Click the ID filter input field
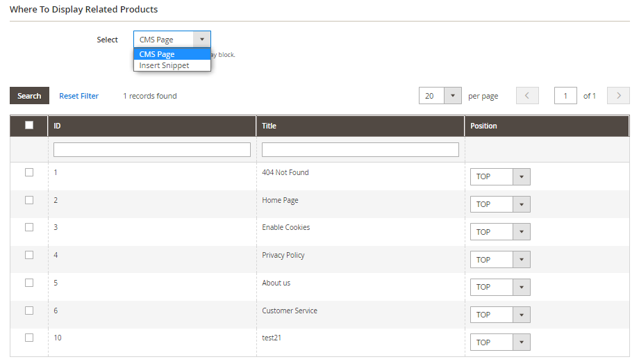The height and width of the screenshot is (364, 639). pos(151,149)
